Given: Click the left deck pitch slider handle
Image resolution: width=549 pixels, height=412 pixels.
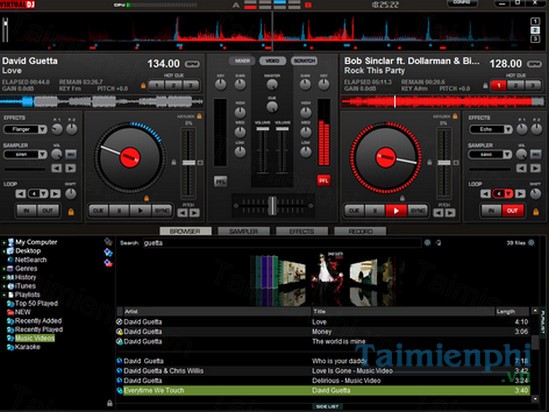Looking at the screenshot, I should [189, 163].
